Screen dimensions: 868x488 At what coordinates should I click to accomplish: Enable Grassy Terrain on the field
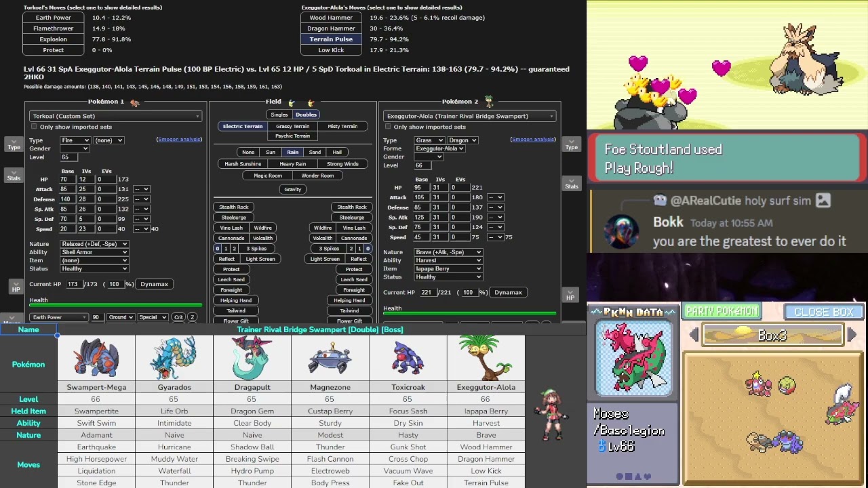click(x=293, y=126)
